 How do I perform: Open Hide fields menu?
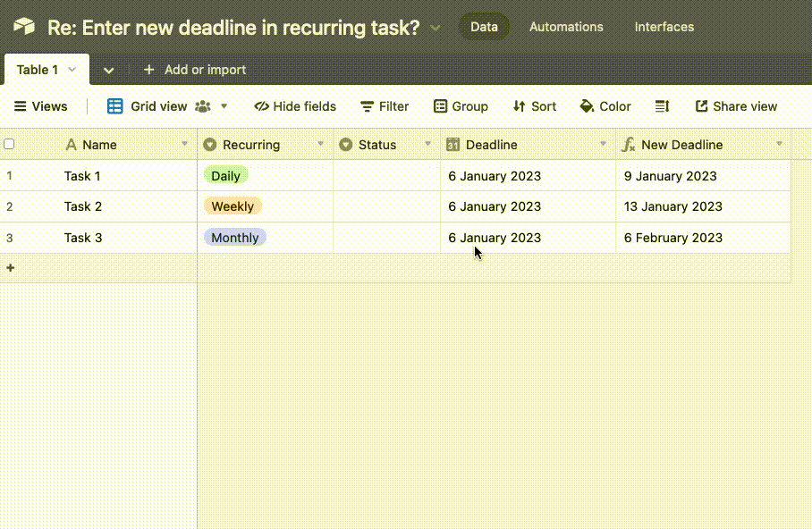(294, 106)
